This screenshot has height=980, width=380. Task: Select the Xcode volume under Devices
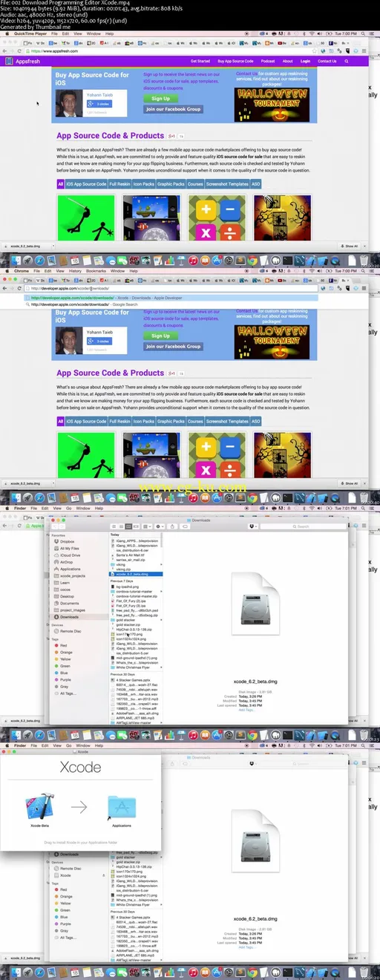click(65, 875)
